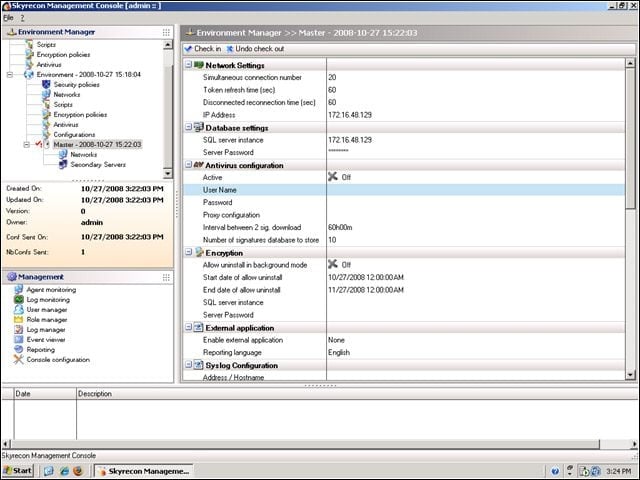Viewport: 640px width, 480px height.
Task: Click Undo check out button
Action: coord(255,49)
